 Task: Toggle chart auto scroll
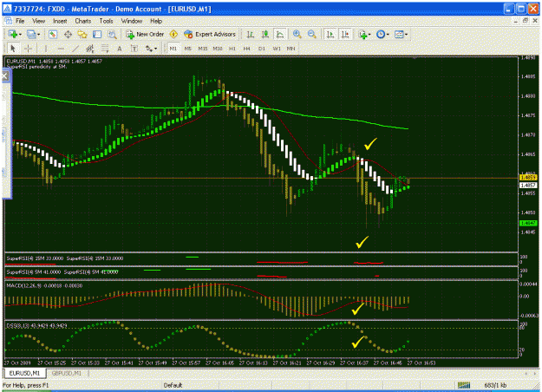tap(330, 34)
